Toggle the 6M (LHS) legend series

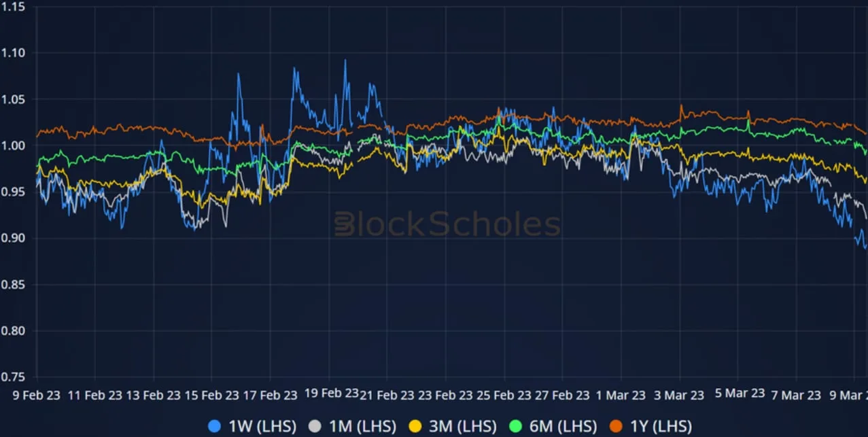click(x=552, y=426)
